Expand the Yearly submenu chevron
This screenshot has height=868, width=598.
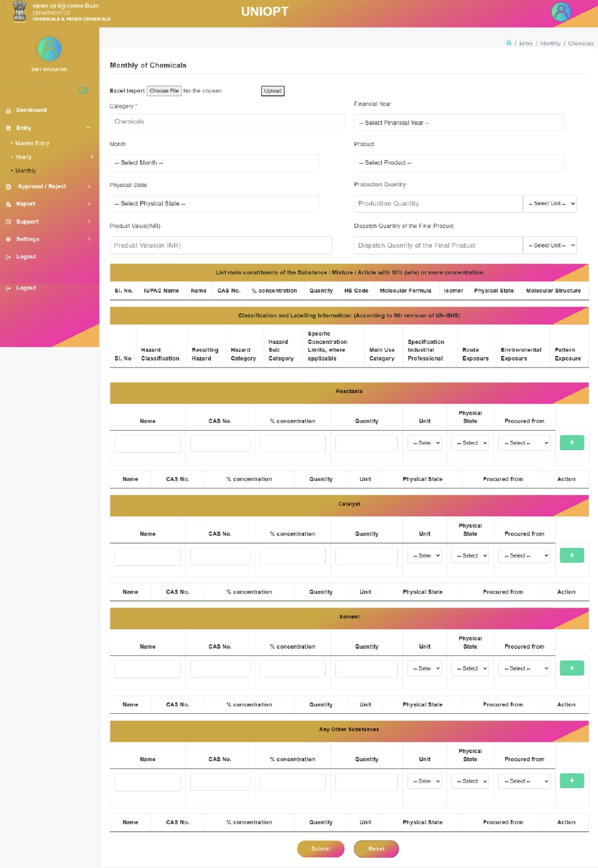pos(92,157)
